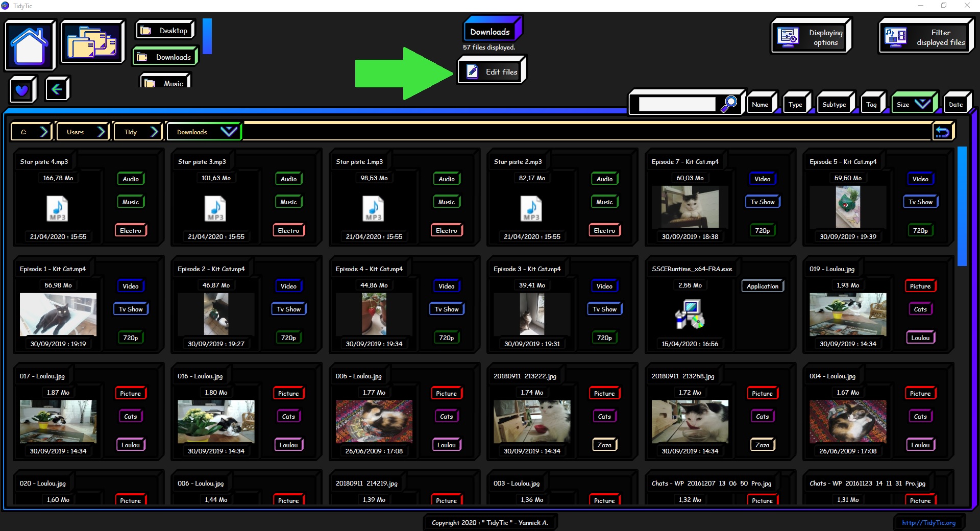Click folder icon on Downloads shortcut

142,57
